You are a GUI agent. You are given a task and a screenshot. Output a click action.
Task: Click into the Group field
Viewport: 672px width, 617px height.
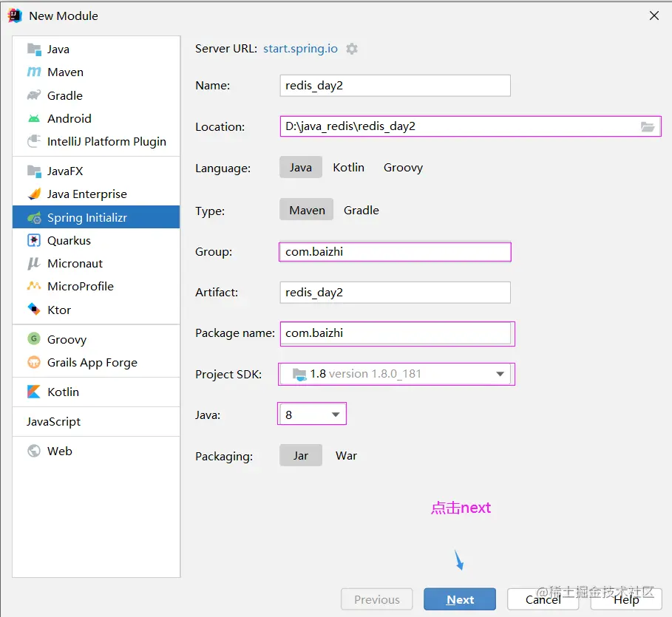[396, 251]
